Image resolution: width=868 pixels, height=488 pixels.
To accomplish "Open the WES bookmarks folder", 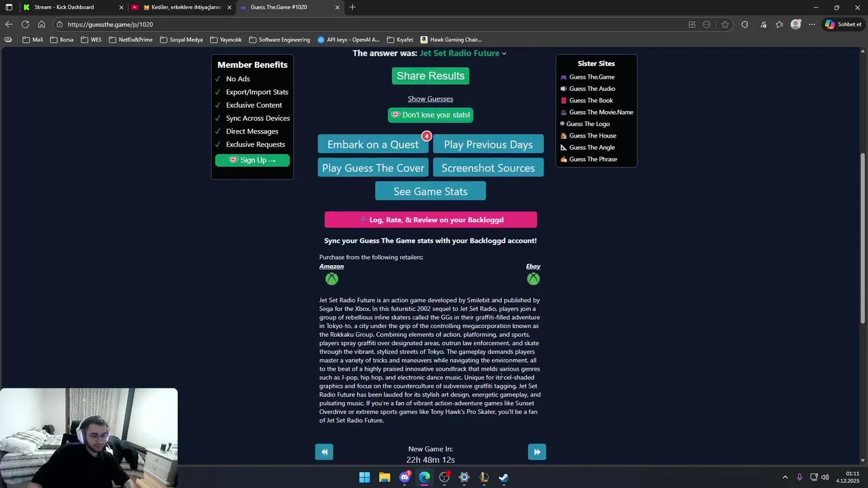I will 91,40.
